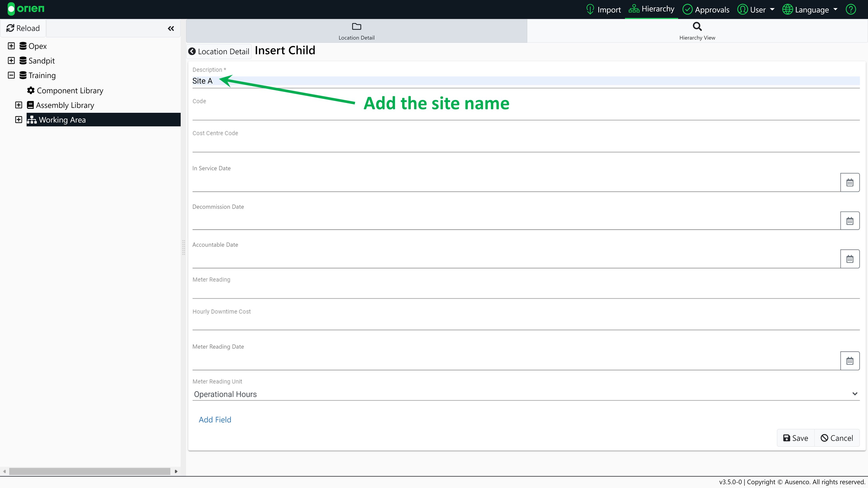Open Accountable Date calendar picker
This screenshot has height=488, width=868.
(x=850, y=259)
